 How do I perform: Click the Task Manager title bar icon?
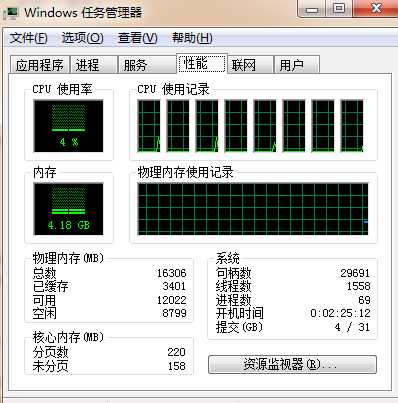click(12, 13)
